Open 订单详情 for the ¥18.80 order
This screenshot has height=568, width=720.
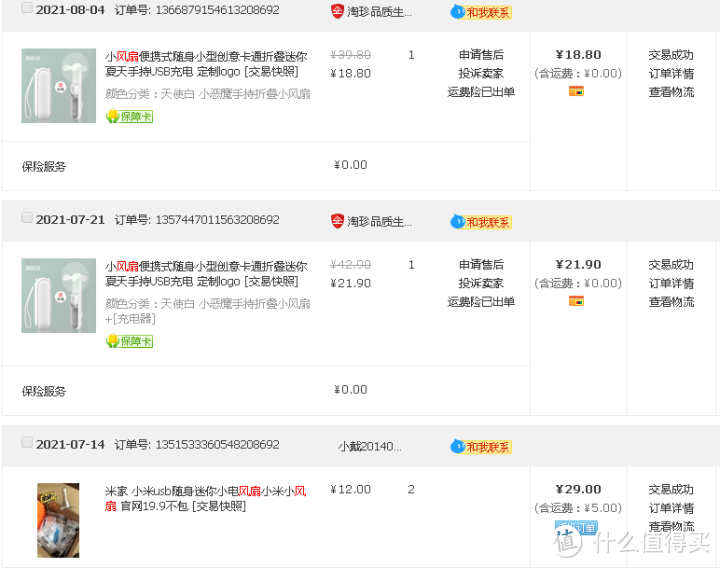point(671,73)
